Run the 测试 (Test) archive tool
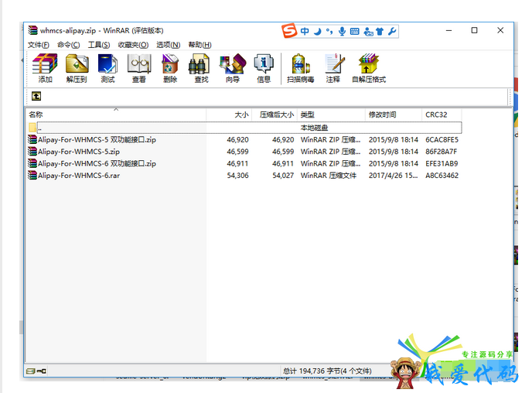The height and width of the screenshot is (393, 532). tap(108, 68)
